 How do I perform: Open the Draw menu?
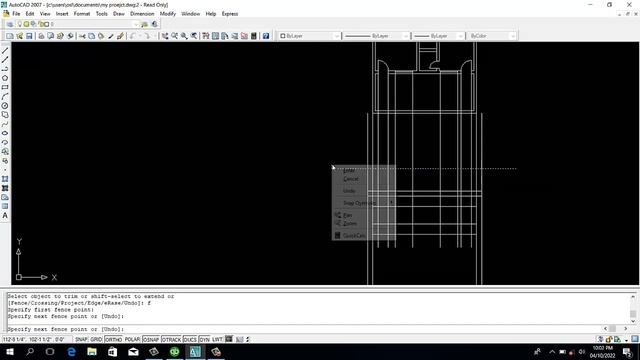pos(119,14)
